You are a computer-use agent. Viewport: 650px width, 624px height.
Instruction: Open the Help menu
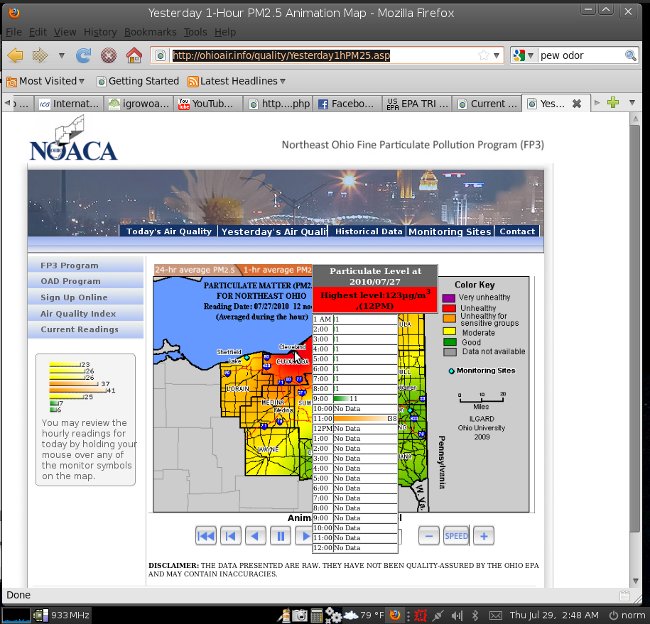(x=225, y=32)
